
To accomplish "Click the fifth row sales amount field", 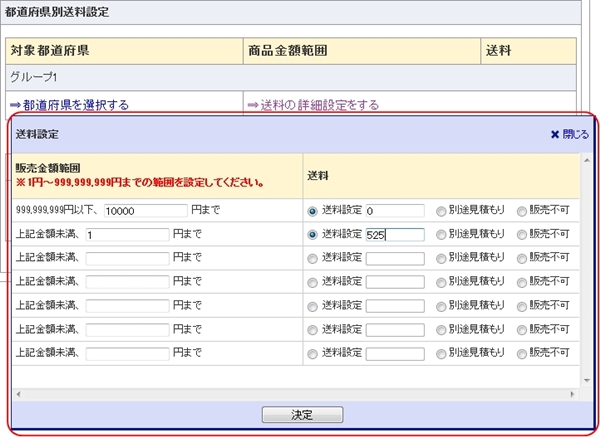I will click(127, 306).
